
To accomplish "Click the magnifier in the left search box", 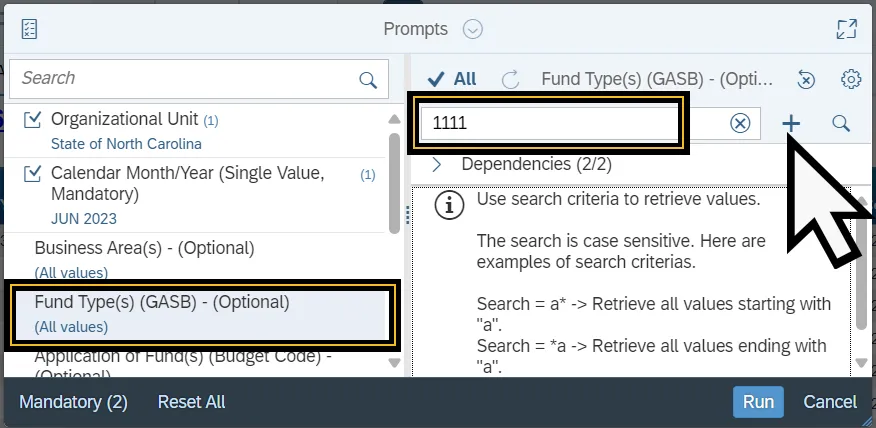I will tap(368, 79).
